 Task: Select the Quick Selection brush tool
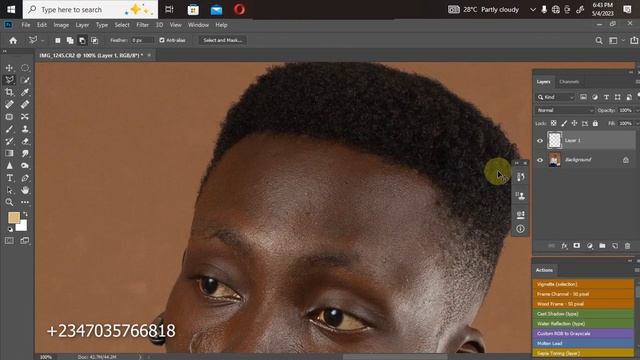click(25, 80)
